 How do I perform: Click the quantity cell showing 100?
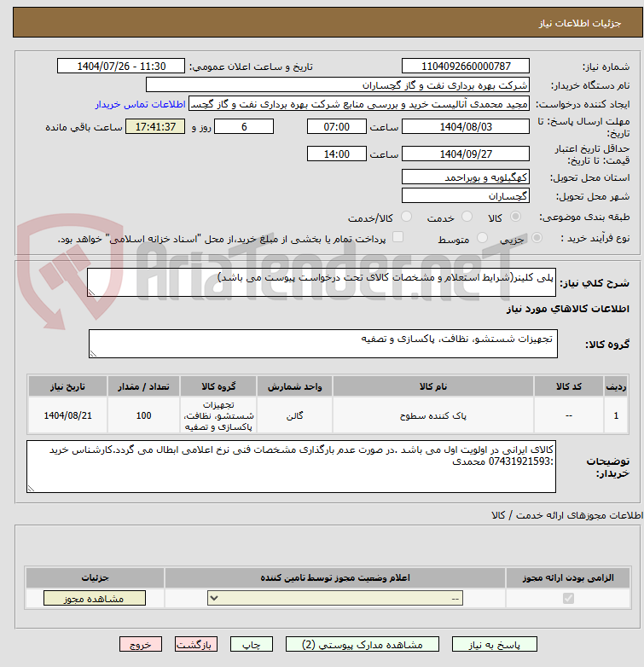tap(144, 415)
